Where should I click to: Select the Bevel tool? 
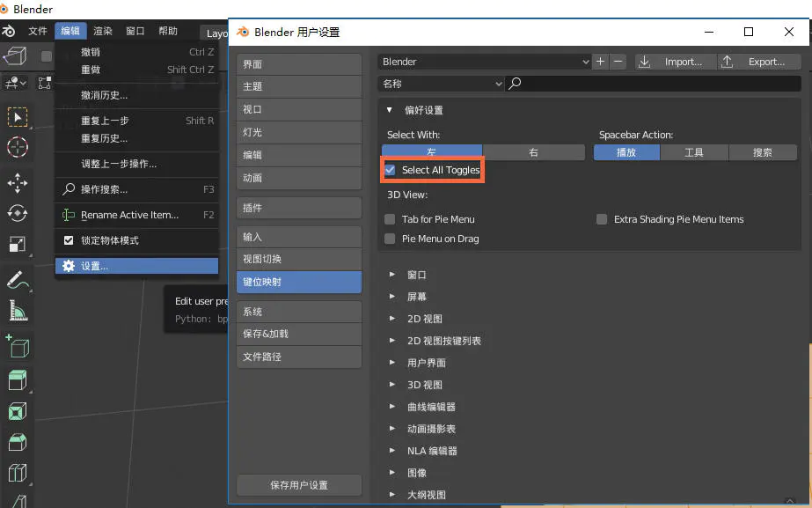[17, 442]
